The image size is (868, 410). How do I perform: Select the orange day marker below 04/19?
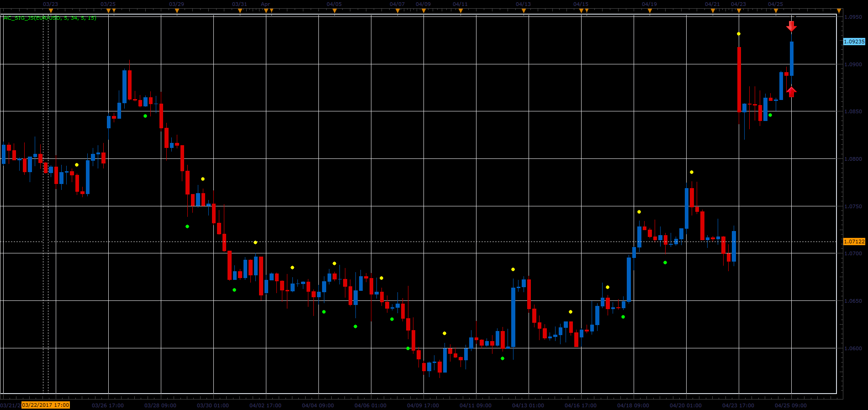click(650, 11)
